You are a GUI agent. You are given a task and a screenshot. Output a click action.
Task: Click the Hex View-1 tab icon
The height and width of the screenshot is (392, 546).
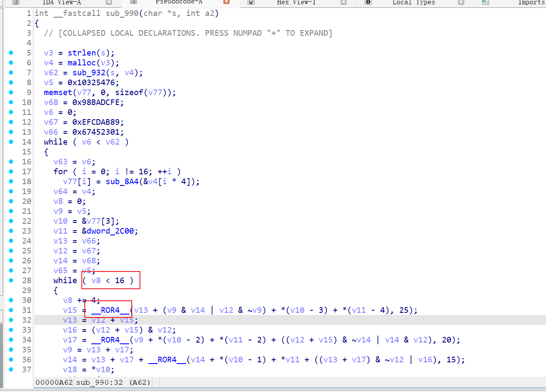pyautogui.click(x=251, y=3)
